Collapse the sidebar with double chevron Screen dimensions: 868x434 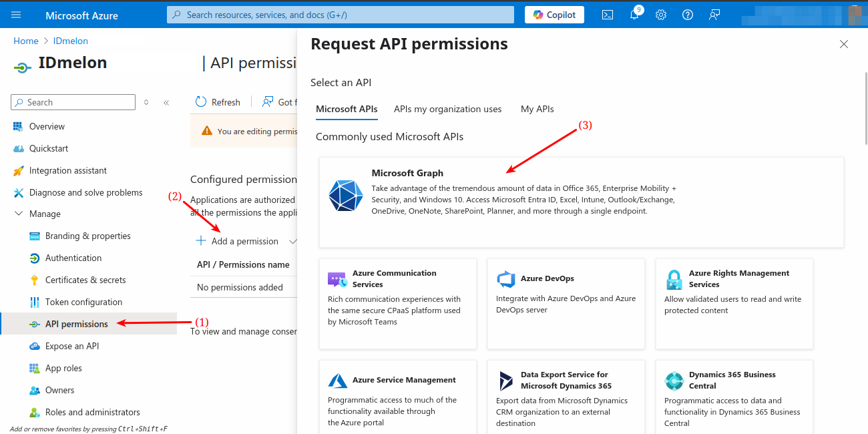[x=166, y=102]
